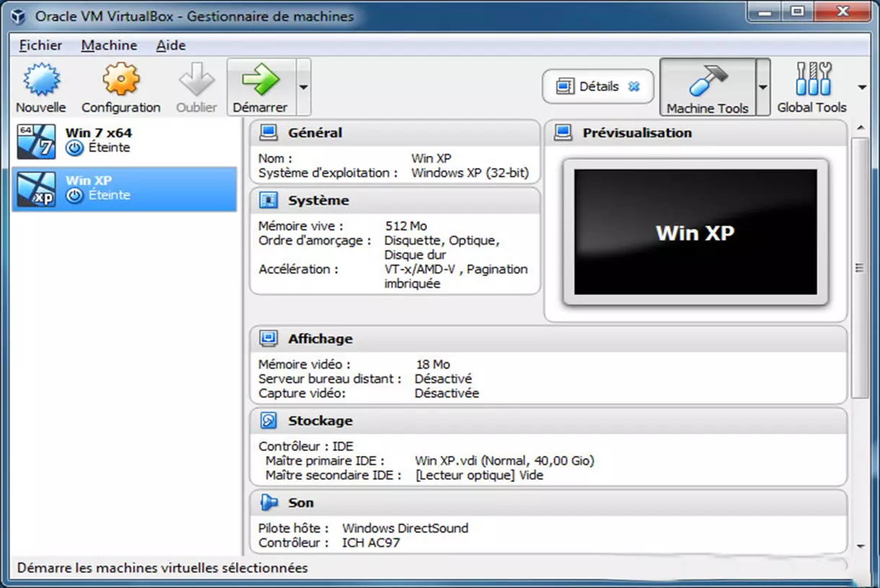Start VM with Démarrer green arrow

tap(260, 79)
